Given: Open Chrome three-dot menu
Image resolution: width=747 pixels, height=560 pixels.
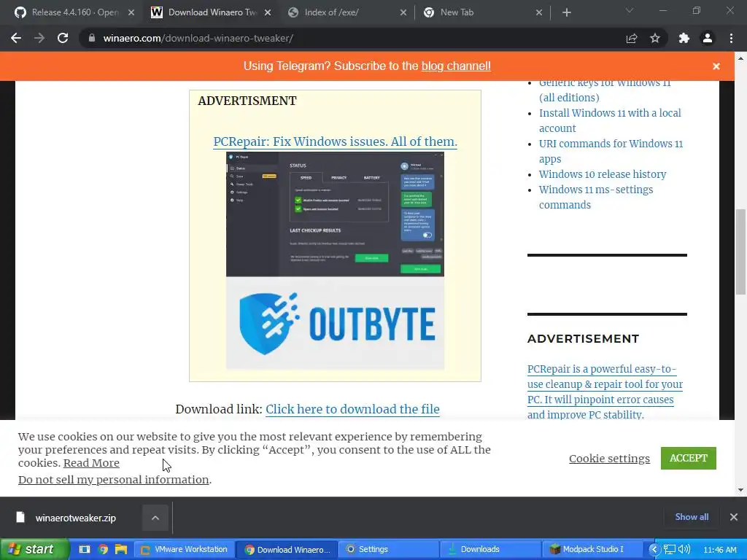Looking at the screenshot, I should (731, 38).
